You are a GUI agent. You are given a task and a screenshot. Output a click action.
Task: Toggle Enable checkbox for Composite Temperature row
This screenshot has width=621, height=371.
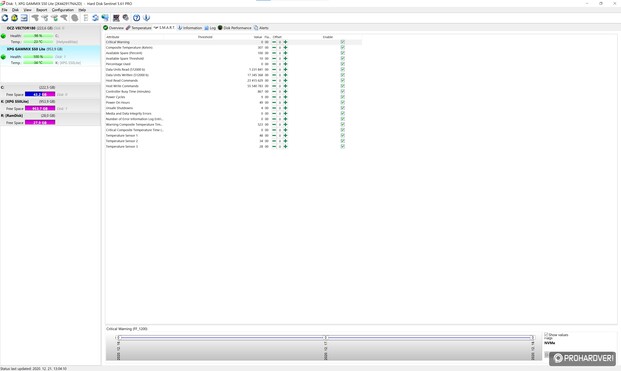(343, 48)
